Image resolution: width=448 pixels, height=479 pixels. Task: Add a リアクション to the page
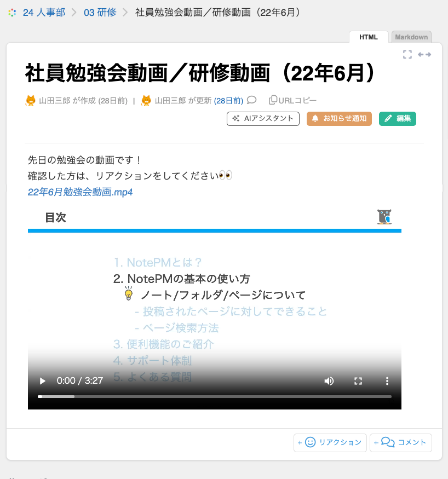click(330, 443)
